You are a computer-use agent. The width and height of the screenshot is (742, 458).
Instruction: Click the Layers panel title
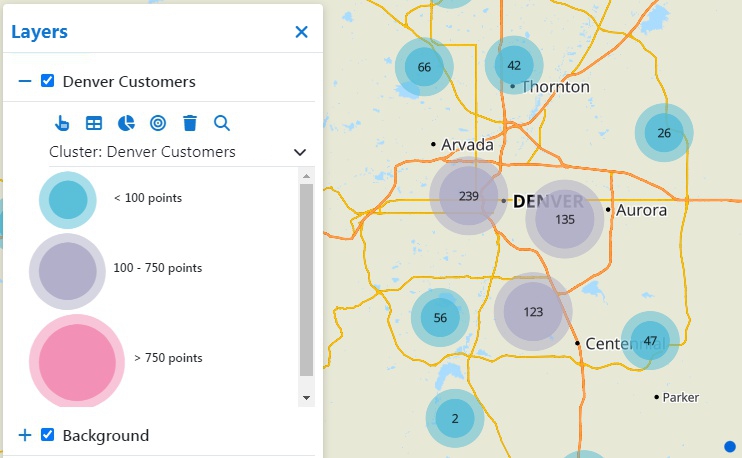[x=40, y=32]
